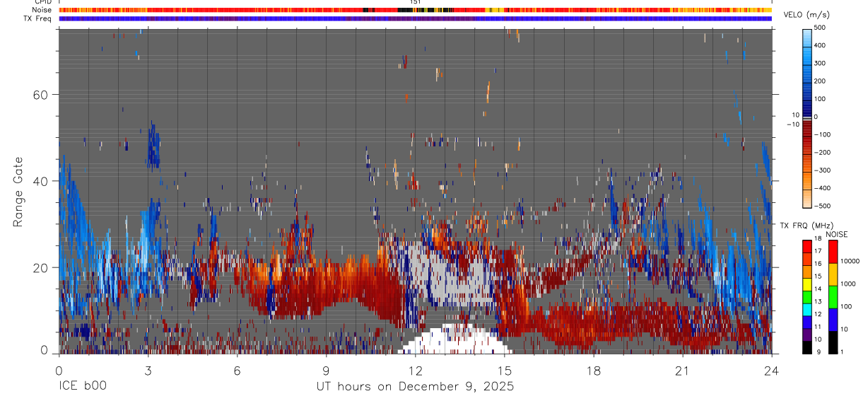Click UT hours axis tick '18'

click(x=593, y=370)
